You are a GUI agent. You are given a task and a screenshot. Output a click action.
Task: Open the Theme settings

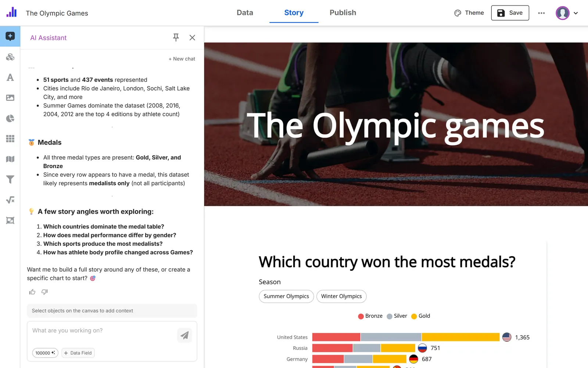click(x=469, y=13)
